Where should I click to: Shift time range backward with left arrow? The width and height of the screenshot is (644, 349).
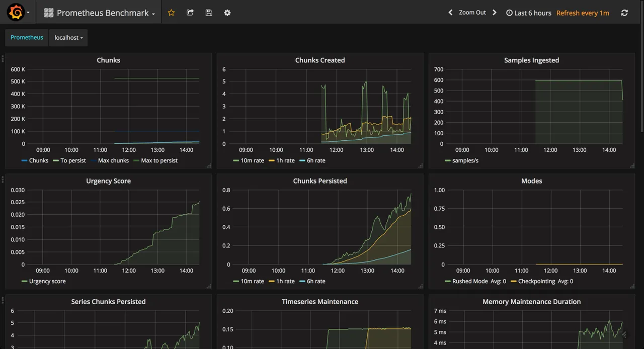coord(450,13)
